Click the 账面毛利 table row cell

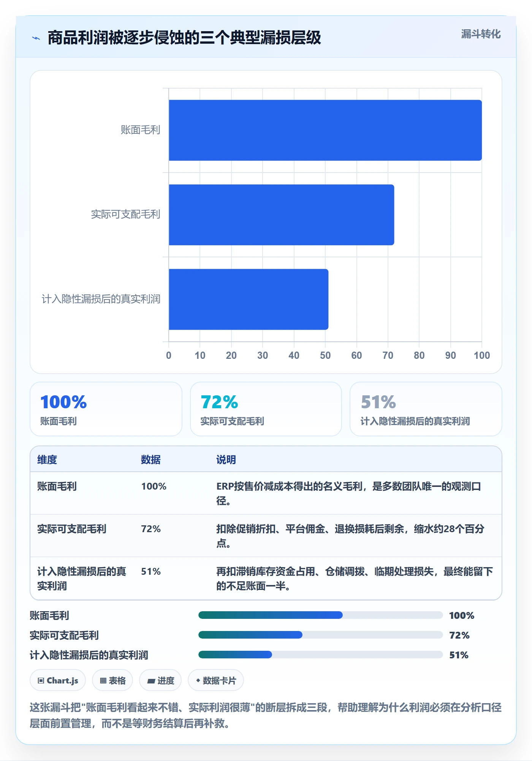[57, 486]
